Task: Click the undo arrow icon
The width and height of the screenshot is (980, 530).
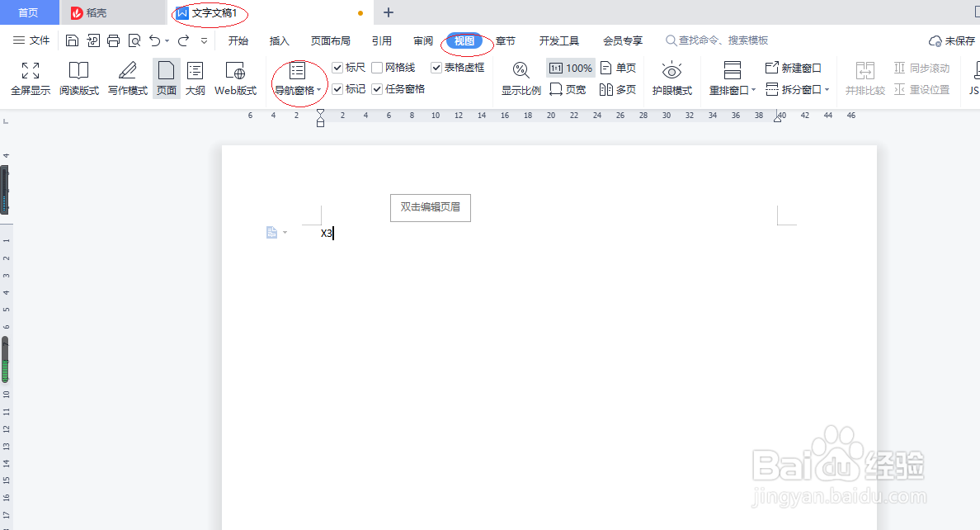Action: pos(157,40)
